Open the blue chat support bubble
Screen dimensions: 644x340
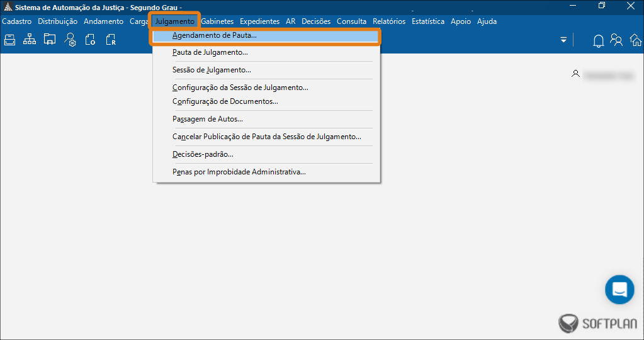tap(619, 290)
